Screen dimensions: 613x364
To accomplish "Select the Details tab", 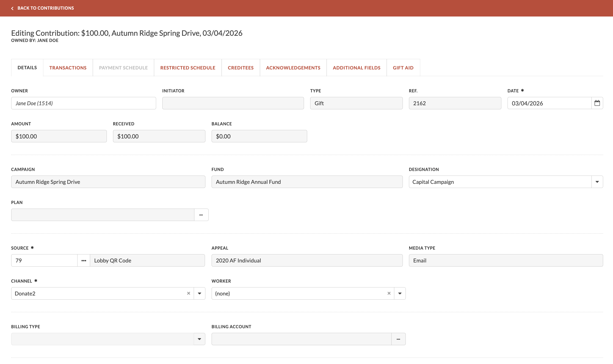I will (x=27, y=67).
